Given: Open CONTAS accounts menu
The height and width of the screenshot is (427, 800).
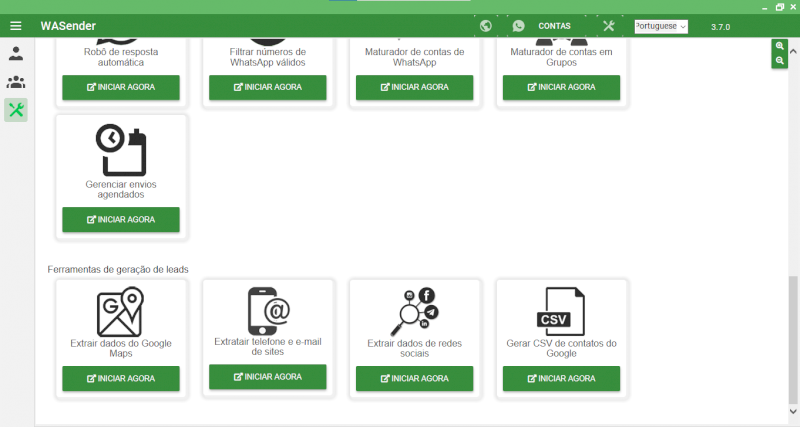Looking at the screenshot, I should pos(555,26).
